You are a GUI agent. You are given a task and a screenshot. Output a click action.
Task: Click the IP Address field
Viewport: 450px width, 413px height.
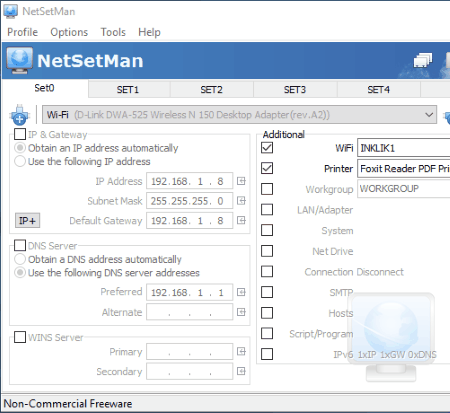click(189, 181)
